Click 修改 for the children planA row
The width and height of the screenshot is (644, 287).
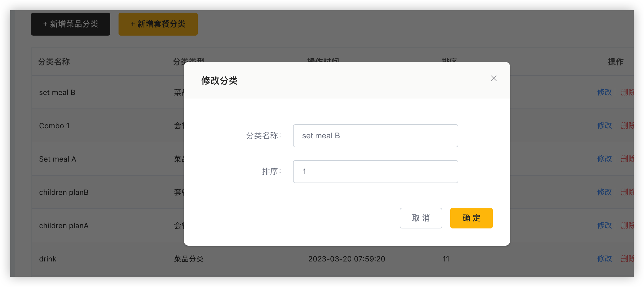click(604, 225)
